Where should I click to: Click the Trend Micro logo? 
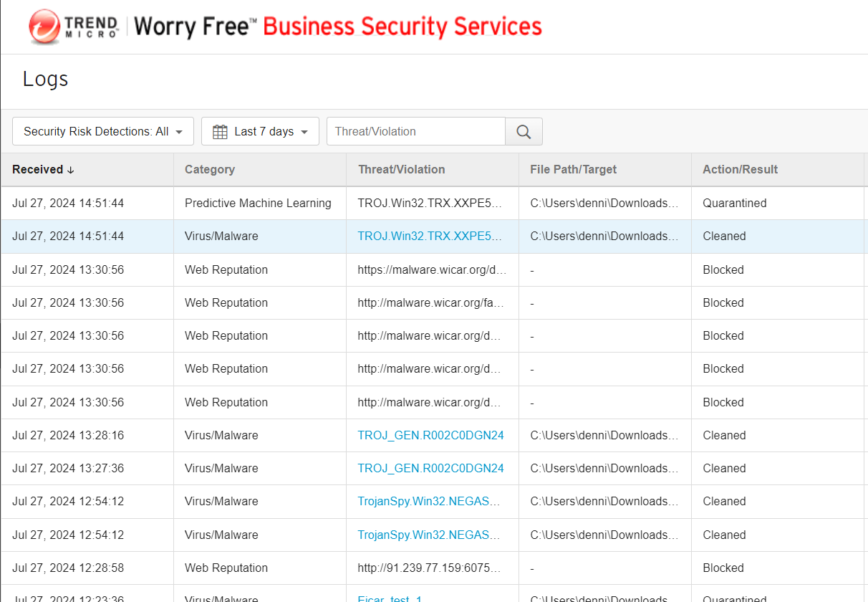(x=73, y=27)
